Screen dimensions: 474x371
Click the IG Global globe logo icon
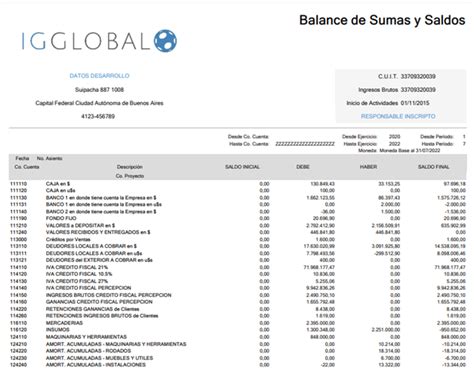click(165, 41)
